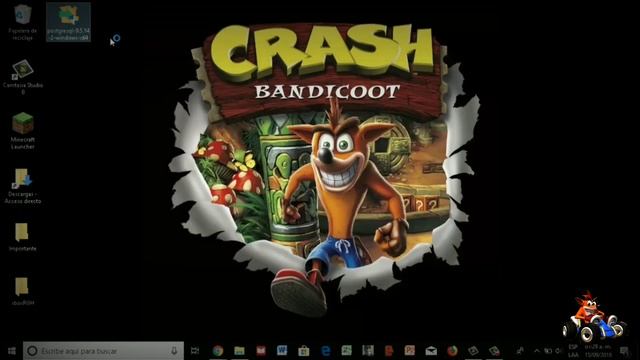
Task: Open the Descargas - Acceso directo shortcut
Action: (23, 186)
